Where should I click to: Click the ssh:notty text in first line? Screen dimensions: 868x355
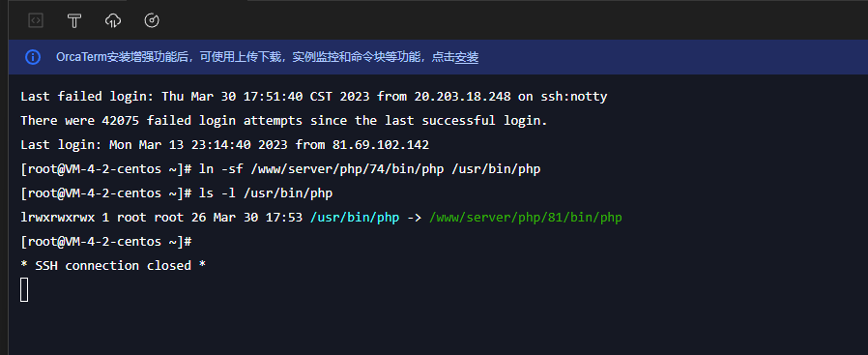click(574, 97)
